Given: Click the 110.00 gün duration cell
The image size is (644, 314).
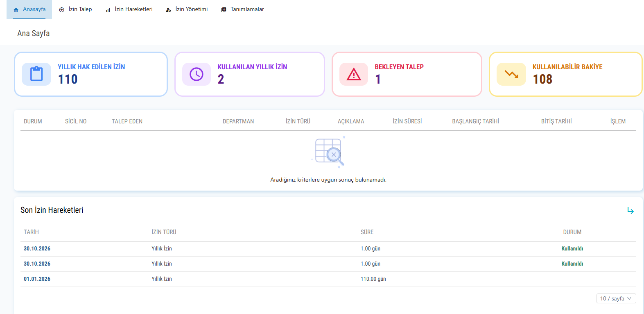Looking at the screenshot, I should pos(373,279).
